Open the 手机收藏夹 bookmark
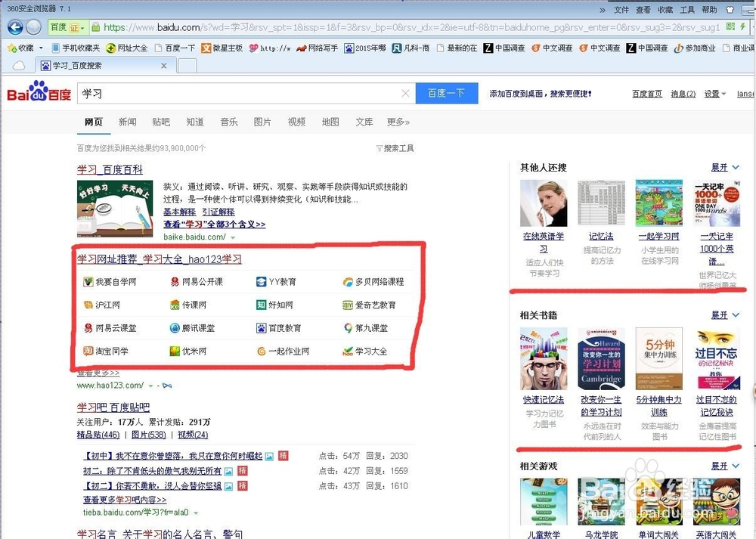The image size is (756, 539). (76, 48)
